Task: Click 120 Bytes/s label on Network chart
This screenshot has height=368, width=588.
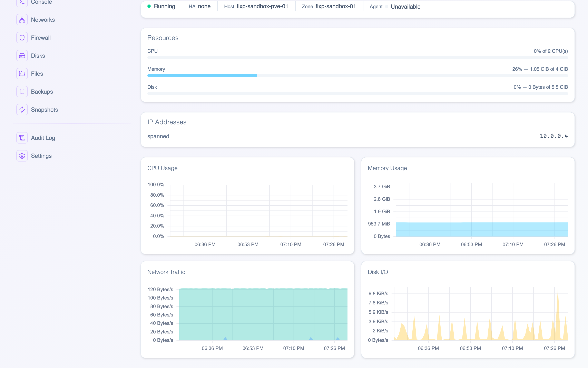Action: pos(160,290)
